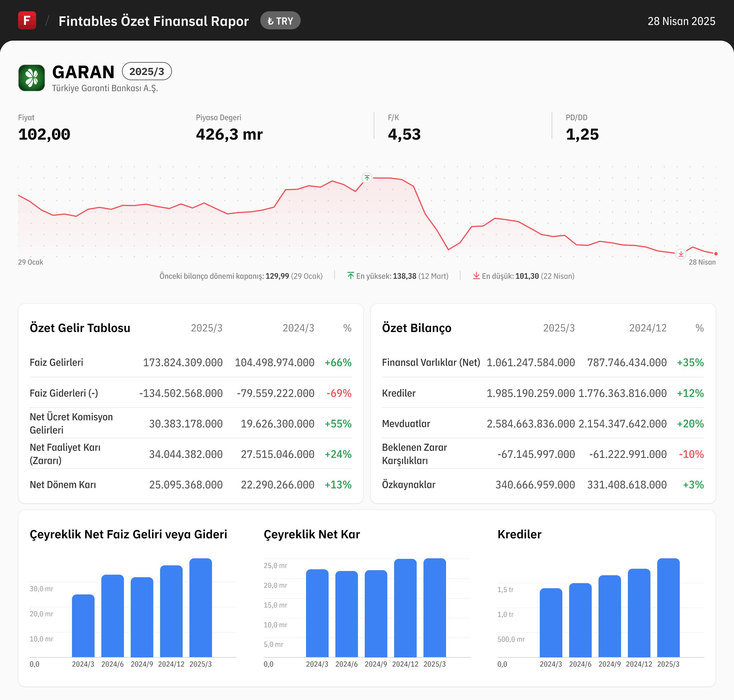This screenshot has height=700, width=734.
Task: Click the lowest price marker on chart
Action: pos(681,254)
